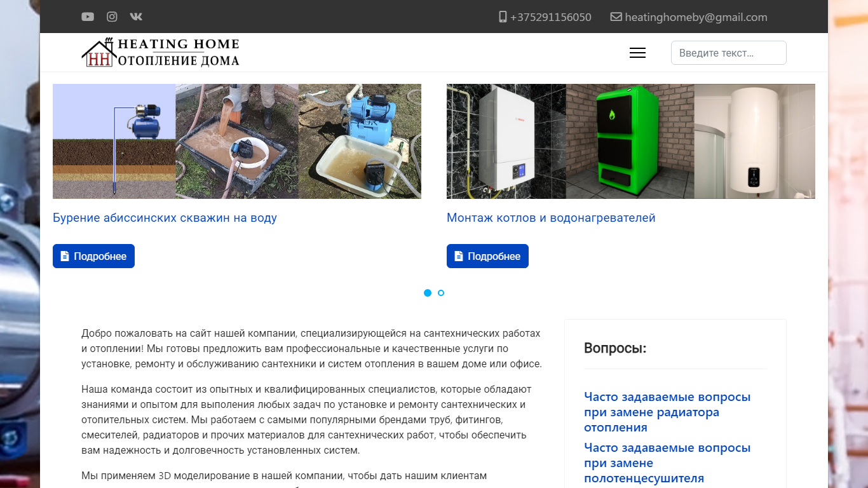Open 'Подробнее' under абиссинских скважин
868x488 pixels.
tap(93, 256)
